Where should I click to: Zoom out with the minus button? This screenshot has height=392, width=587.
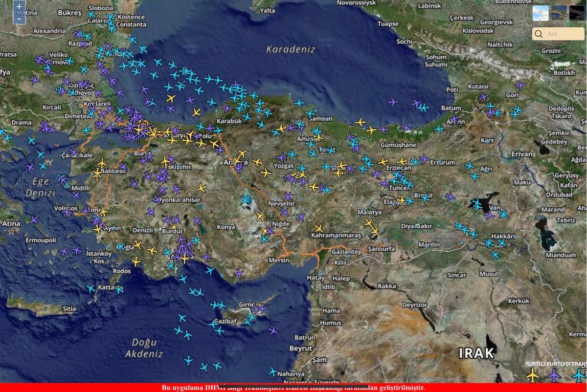tap(19, 19)
